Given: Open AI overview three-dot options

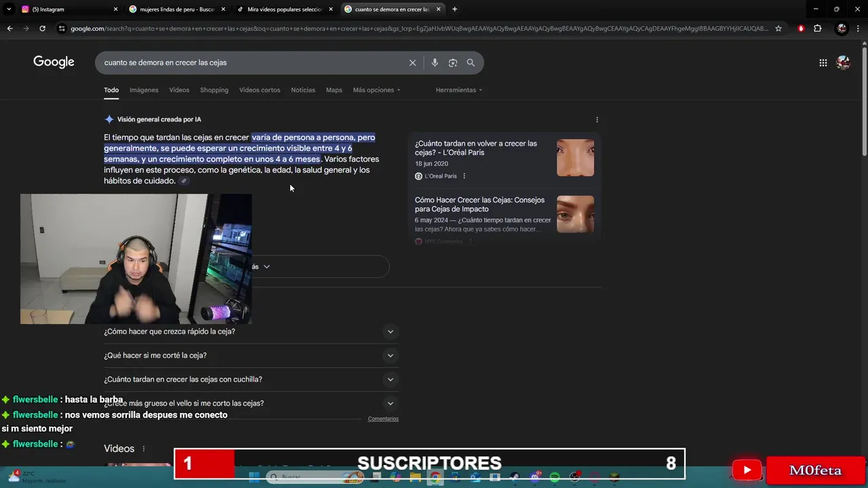Looking at the screenshot, I should pyautogui.click(x=597, y=119).
